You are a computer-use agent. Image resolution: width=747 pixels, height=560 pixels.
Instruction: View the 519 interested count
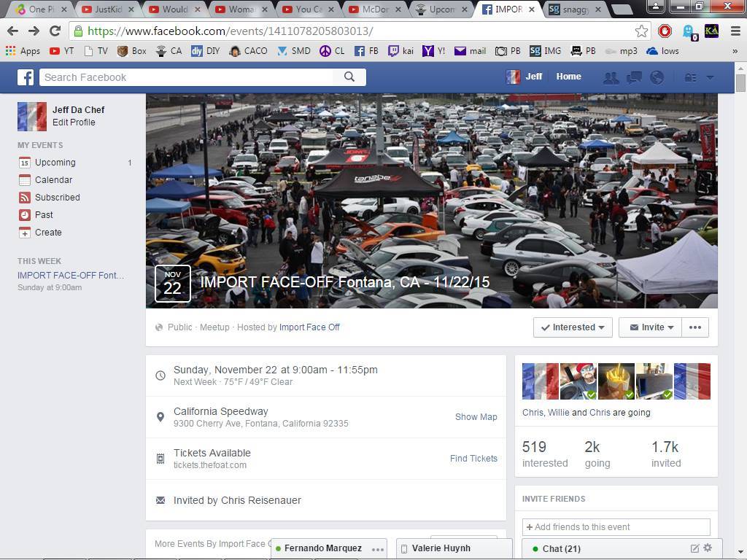pos(545,454)
